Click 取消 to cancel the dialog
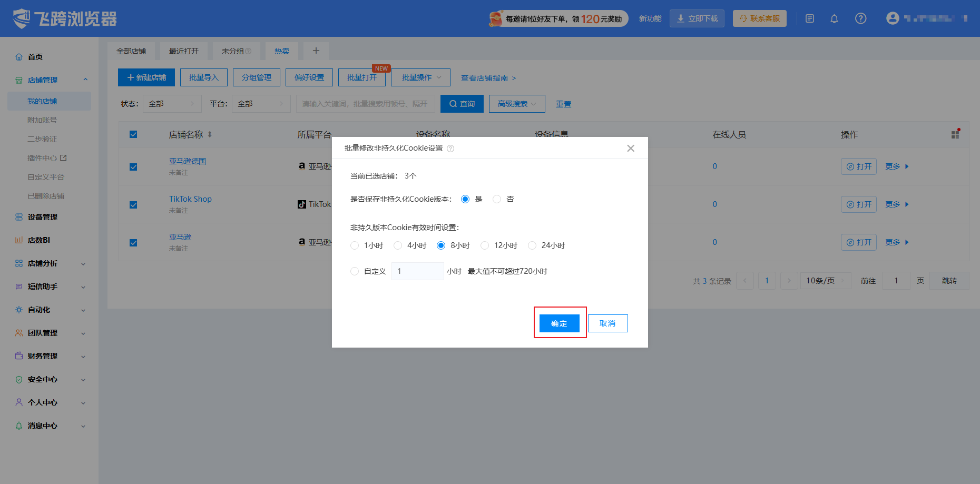 [607, 323]
